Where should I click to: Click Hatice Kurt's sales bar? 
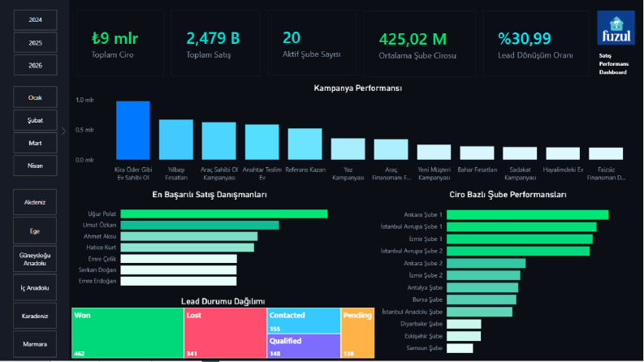point(188,248)
